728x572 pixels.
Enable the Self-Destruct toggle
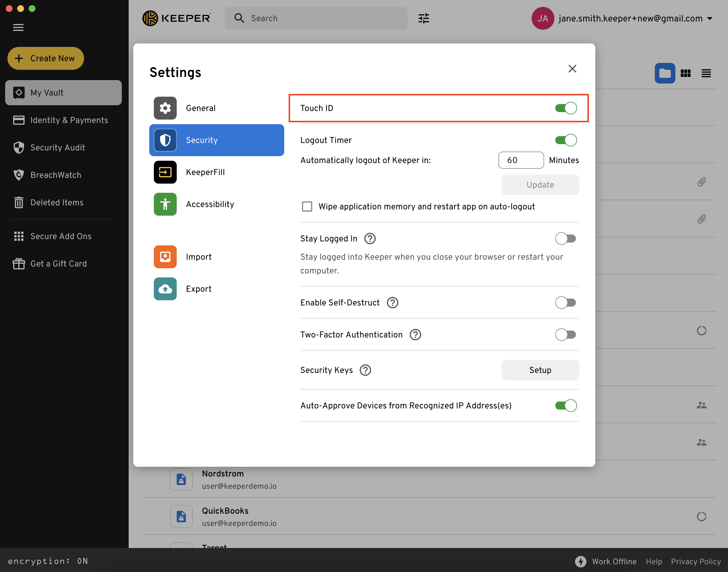click(566, 303)
